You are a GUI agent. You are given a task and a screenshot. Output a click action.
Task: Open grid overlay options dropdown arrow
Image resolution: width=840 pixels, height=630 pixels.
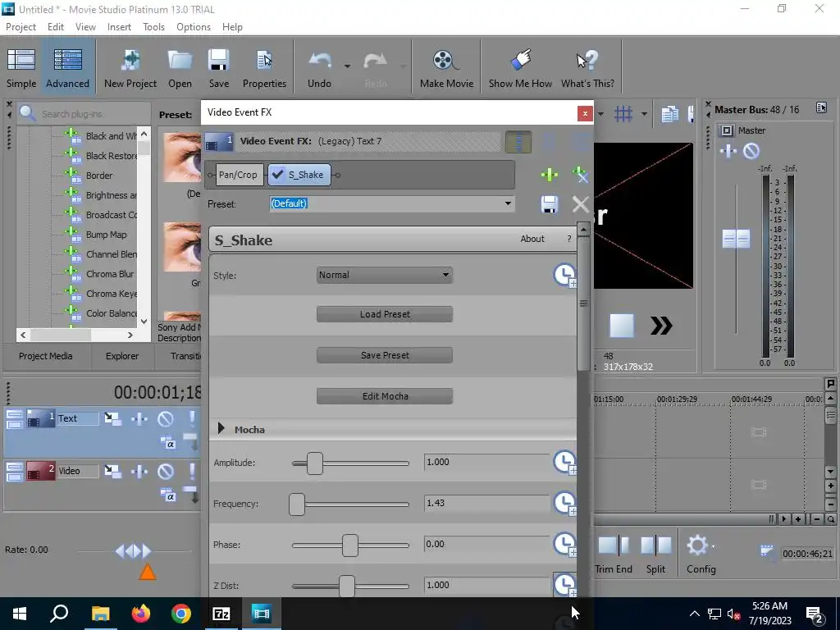[x=644, y=113]
